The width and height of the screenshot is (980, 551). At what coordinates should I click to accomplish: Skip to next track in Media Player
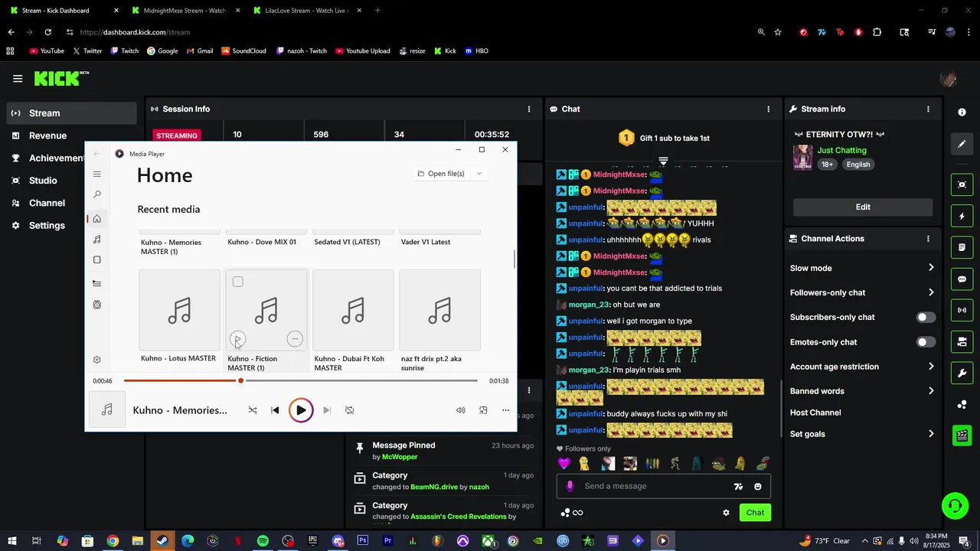click(x=327, y=410)
